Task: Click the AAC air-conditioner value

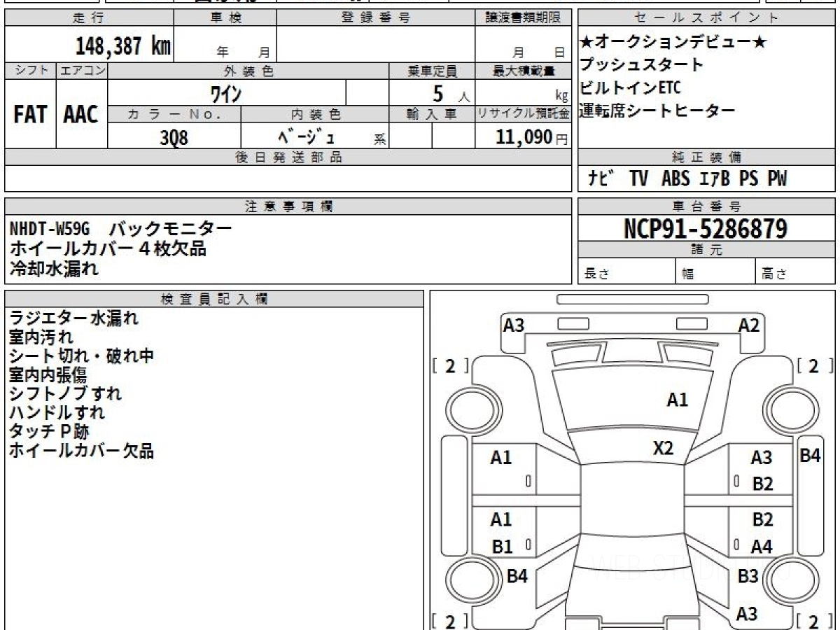Action: click(x=81, y=115)
